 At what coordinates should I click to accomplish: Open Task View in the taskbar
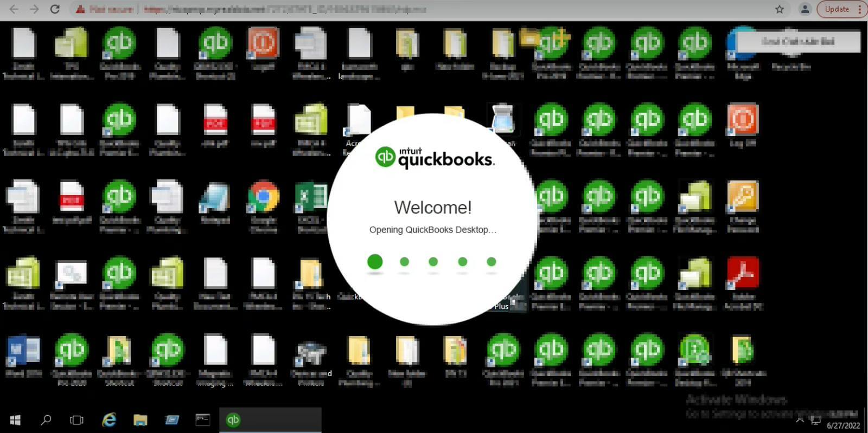pyautogui.click(x=76, y=420)
